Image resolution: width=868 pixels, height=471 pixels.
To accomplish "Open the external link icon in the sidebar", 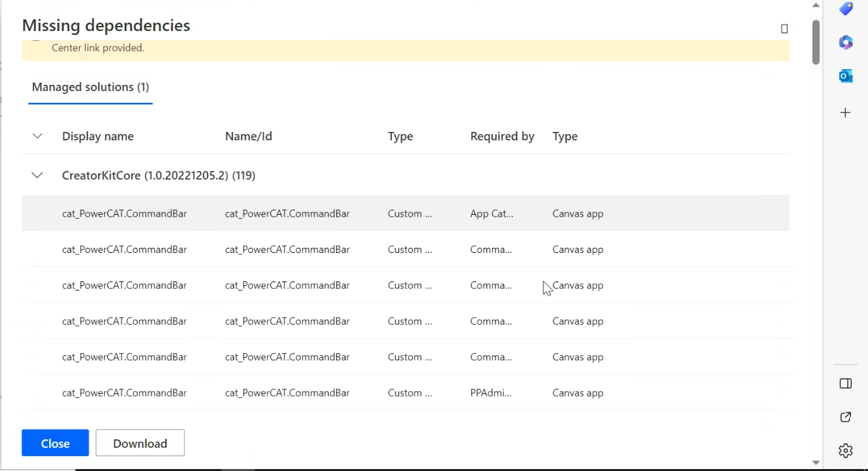I will [845, 417].
